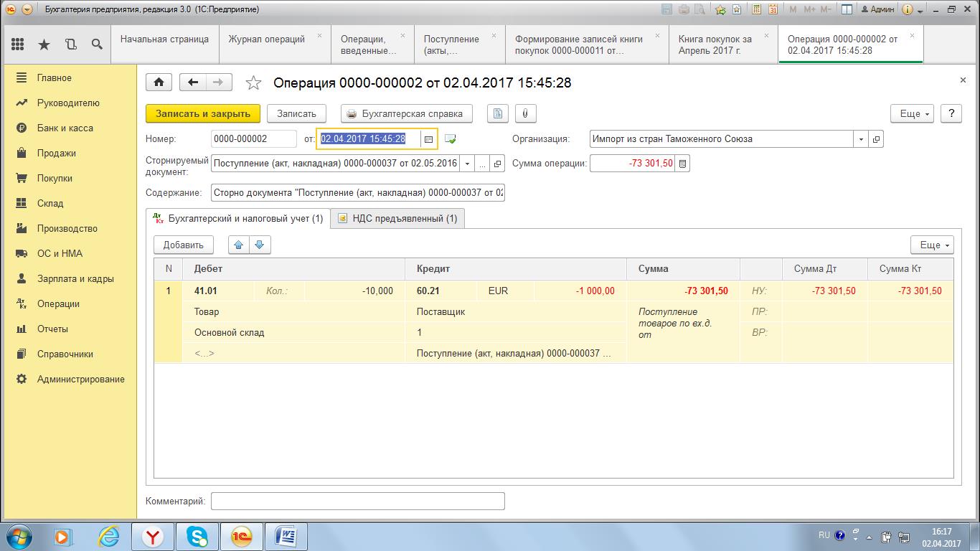Open the attached files paperclip icon

[x=525, y=113]
